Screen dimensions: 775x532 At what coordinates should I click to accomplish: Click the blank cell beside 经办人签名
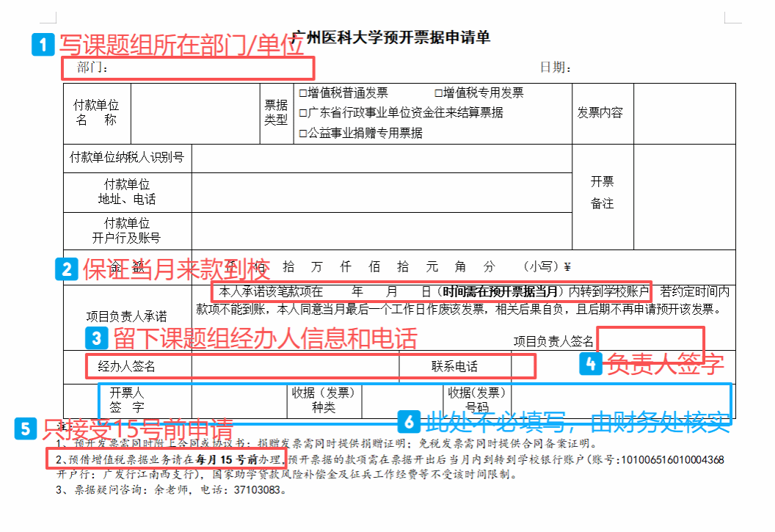point(295,366)
